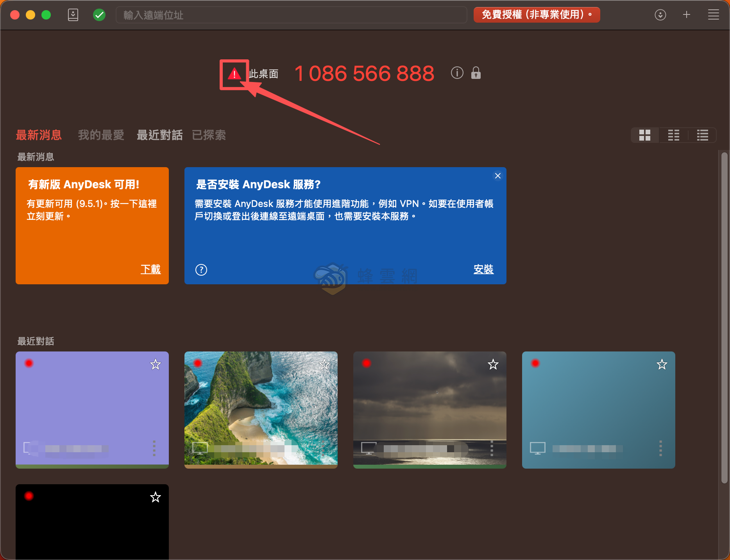This screenshot has height=560, width=730.
Task: Open the hamburger main menu
Action: tap(714, 15)
